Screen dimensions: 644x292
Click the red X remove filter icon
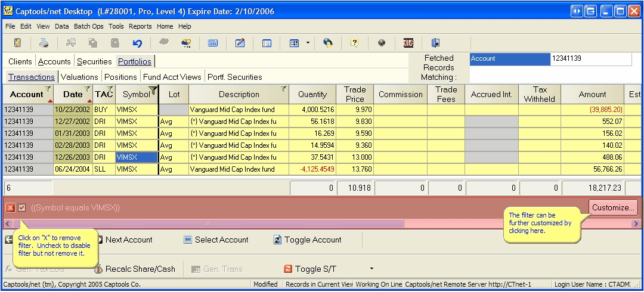click(x=10, y=207)
